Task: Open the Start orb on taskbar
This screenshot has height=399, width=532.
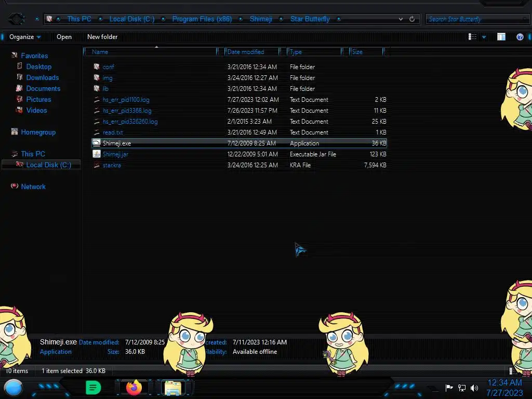Action: tap(14, 388)
